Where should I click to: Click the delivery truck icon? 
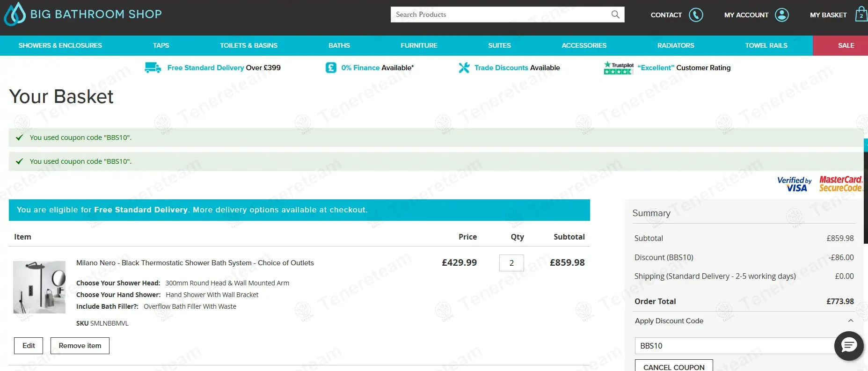click(x=153, y=68)
